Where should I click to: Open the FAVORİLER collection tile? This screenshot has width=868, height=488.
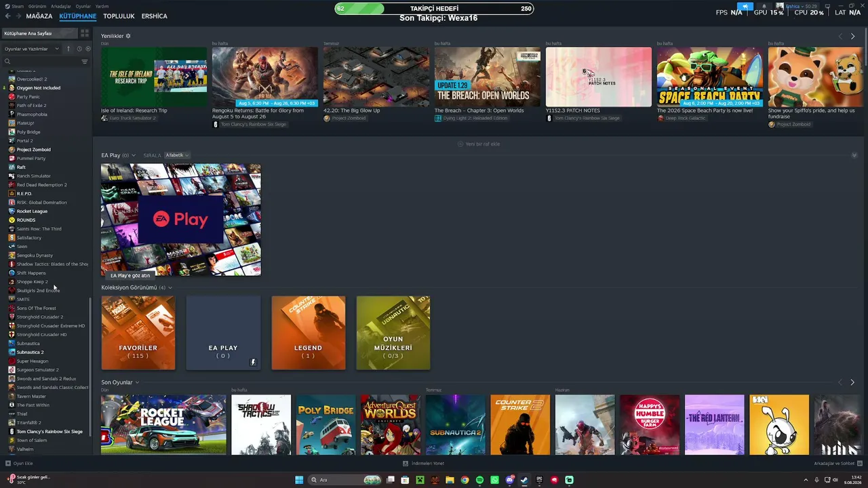coord(138,333)
